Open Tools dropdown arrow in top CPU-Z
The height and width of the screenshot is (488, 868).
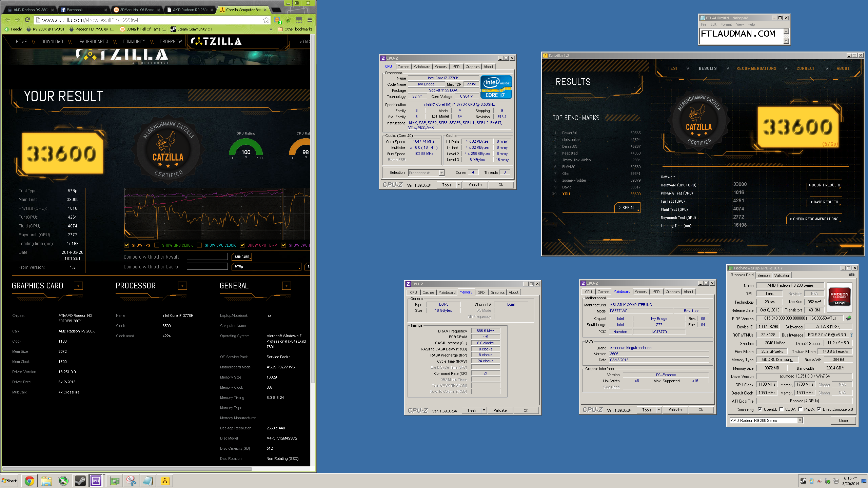click(x=459, y=185)
